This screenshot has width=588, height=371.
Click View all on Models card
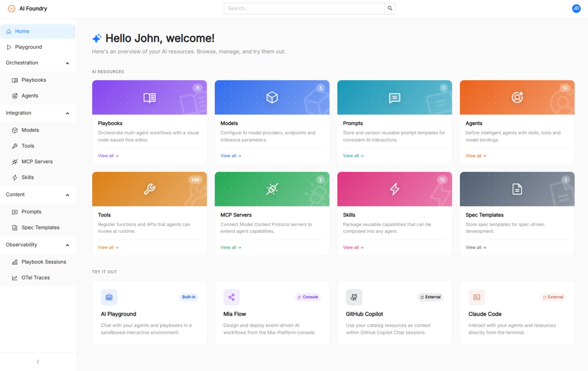pos(231,156)
